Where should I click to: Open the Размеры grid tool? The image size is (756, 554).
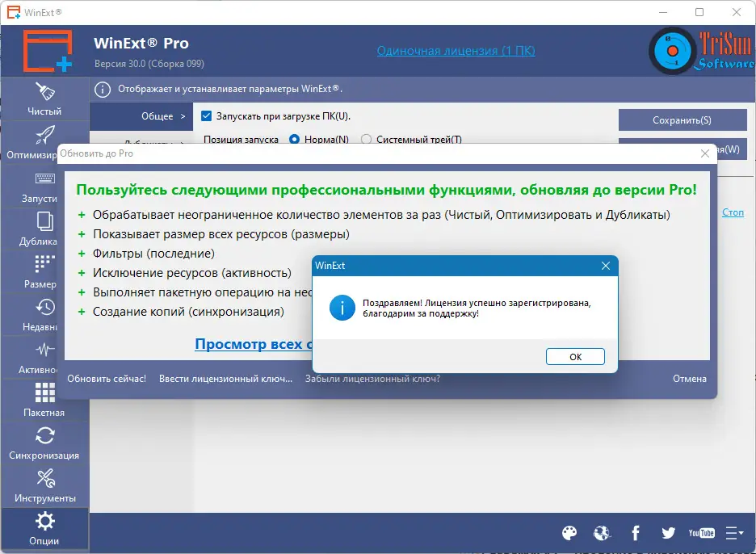tap(30, 272)
